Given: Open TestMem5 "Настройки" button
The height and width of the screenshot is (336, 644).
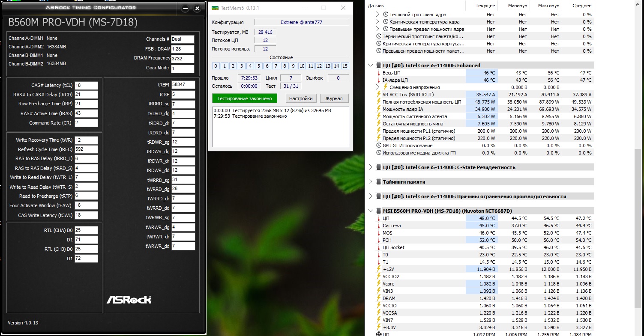Looking at the screenshot, I should click(x=301, y=98).
